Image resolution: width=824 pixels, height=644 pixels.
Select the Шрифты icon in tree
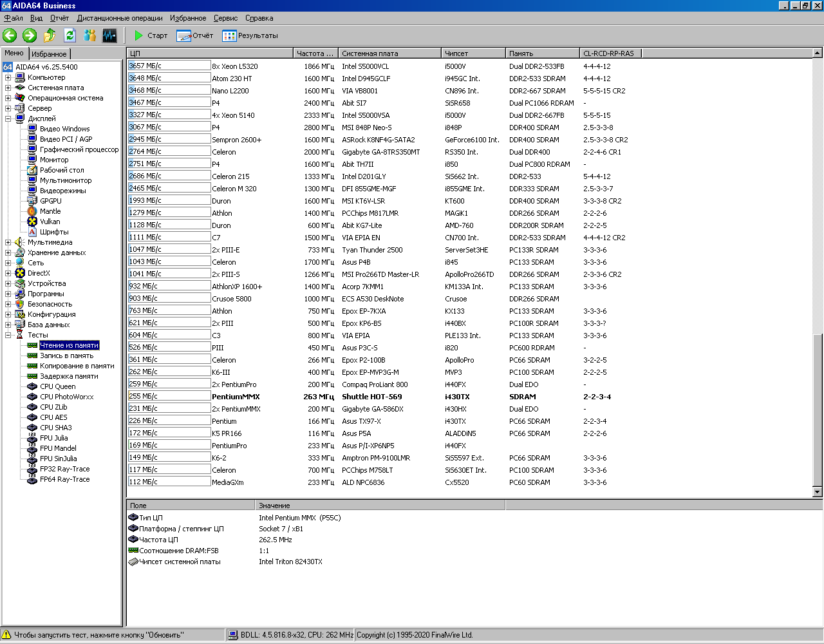(x=32, y=232)
